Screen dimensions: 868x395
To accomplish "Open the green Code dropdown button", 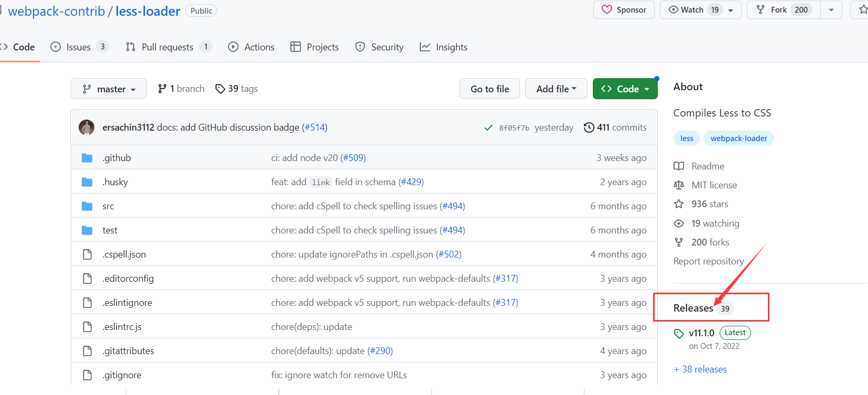I will [x=625, y=89].
